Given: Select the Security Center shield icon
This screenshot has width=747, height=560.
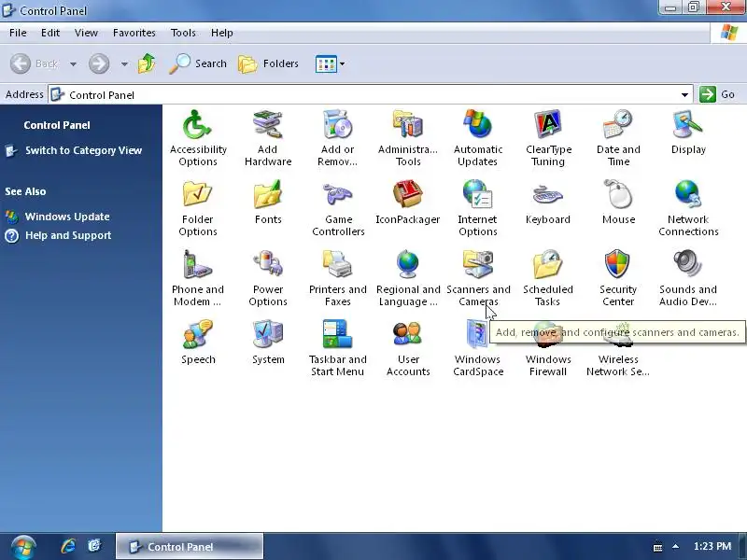Looking at the screenshot, I should (618, 264).
